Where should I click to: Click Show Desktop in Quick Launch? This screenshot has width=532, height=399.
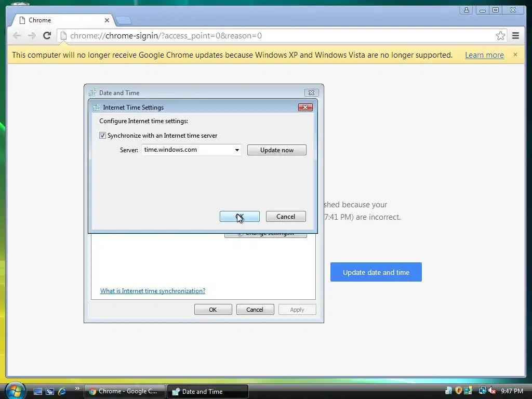pyautogui.click(x=37, y=391)
